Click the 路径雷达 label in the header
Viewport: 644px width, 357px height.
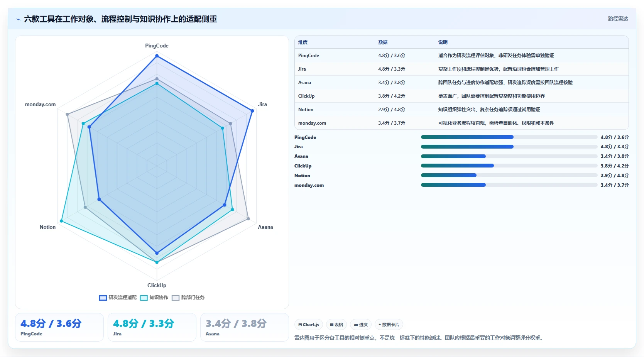(x=618, y=19)
